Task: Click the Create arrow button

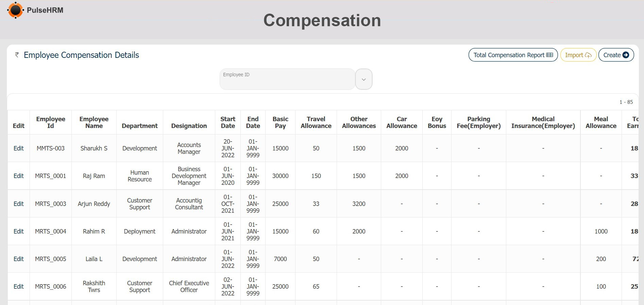Action: point(616,55)
